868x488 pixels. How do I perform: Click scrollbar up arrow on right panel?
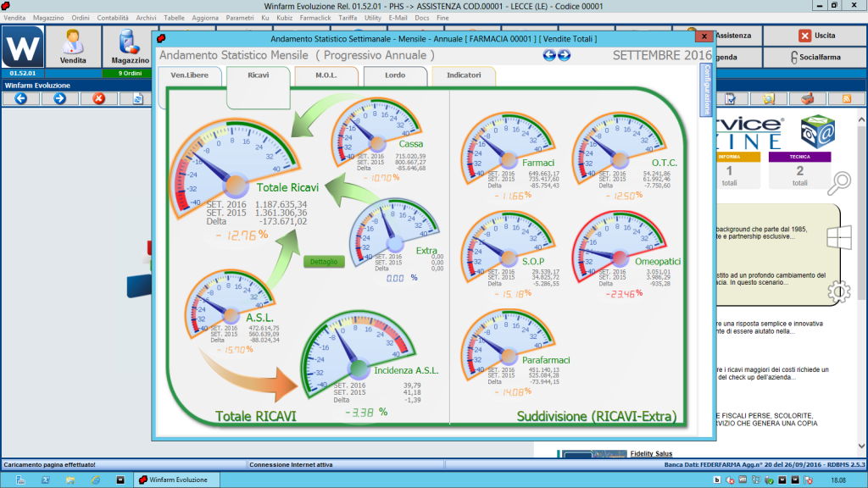pos(861,119)
